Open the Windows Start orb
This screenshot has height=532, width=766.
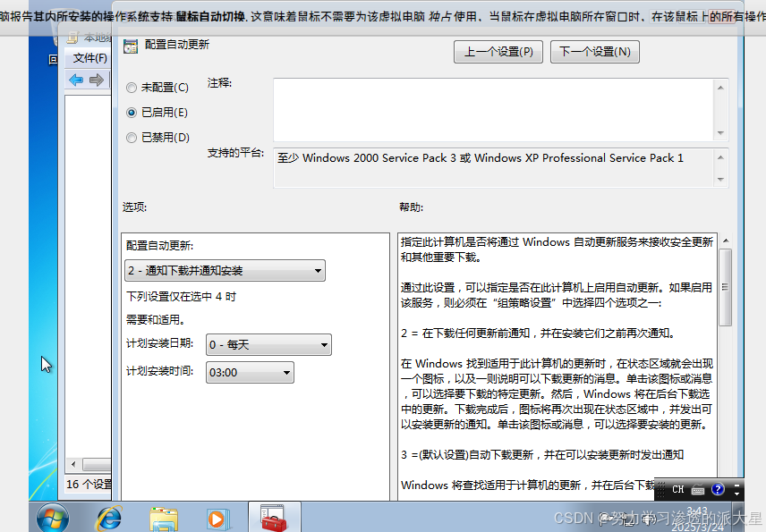click(52, 519)
